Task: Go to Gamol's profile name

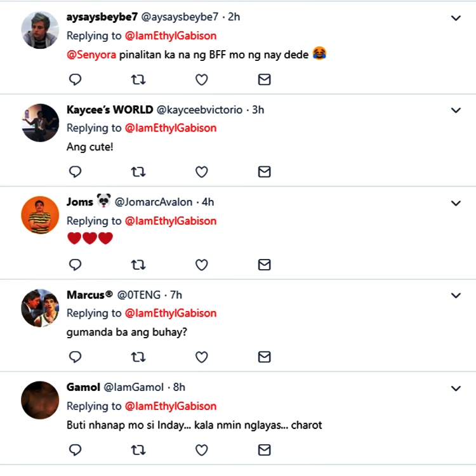Action: click(x=83, y=387)
